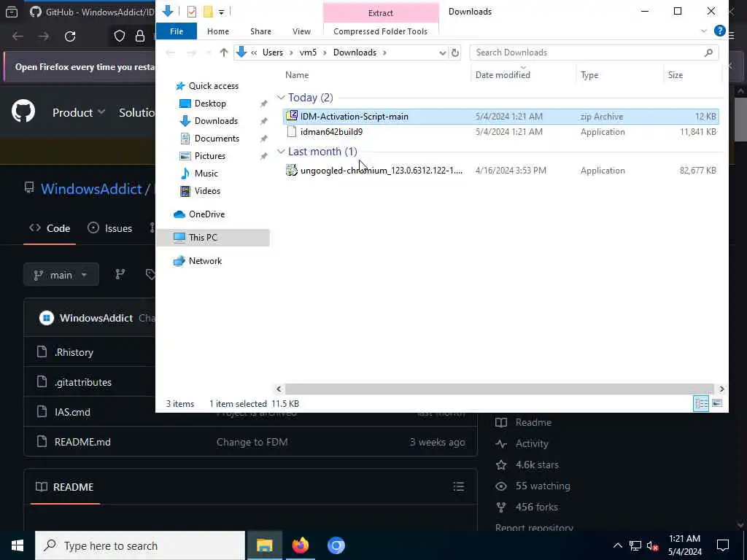Open the README outline list icon
Viewport: 747px width, 560px height.
pyautogui.click(x=458, y=486)
